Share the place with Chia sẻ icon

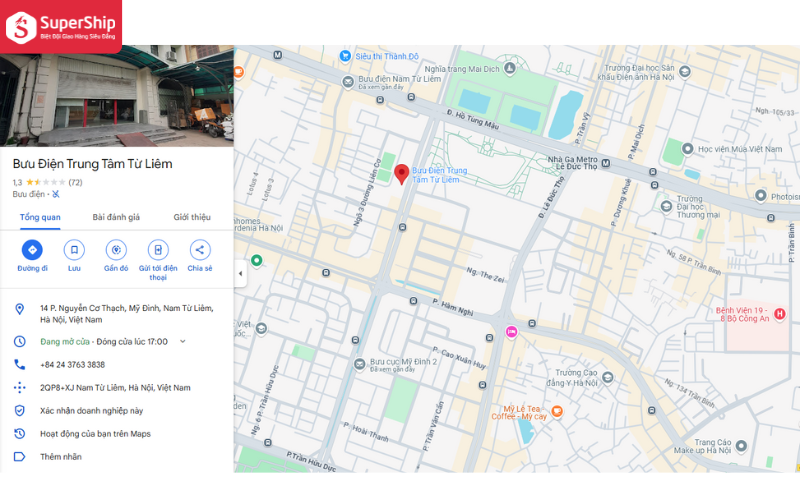point(199,250)
